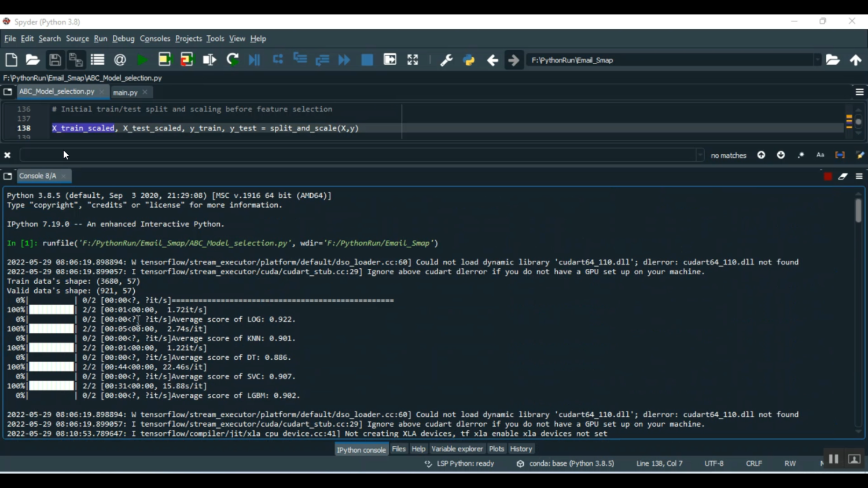Open the Run menu
The height and width of the screenshot is (488, 868).
(100, 39)
